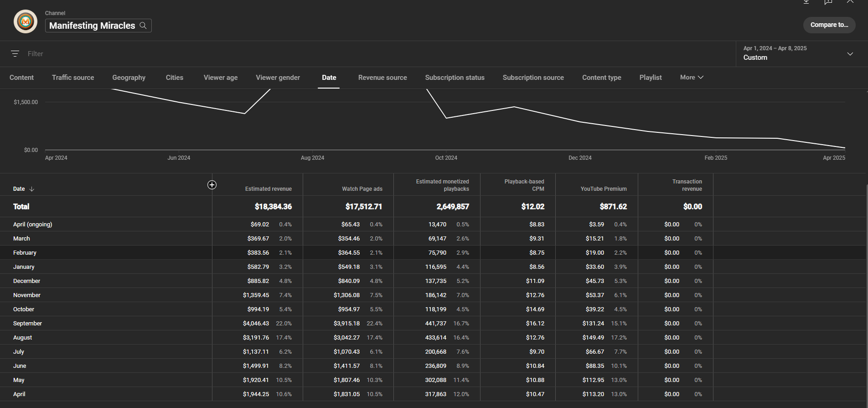Click the download icon at top right
Screen dimensions: 868x408
[x=806, y=2]
